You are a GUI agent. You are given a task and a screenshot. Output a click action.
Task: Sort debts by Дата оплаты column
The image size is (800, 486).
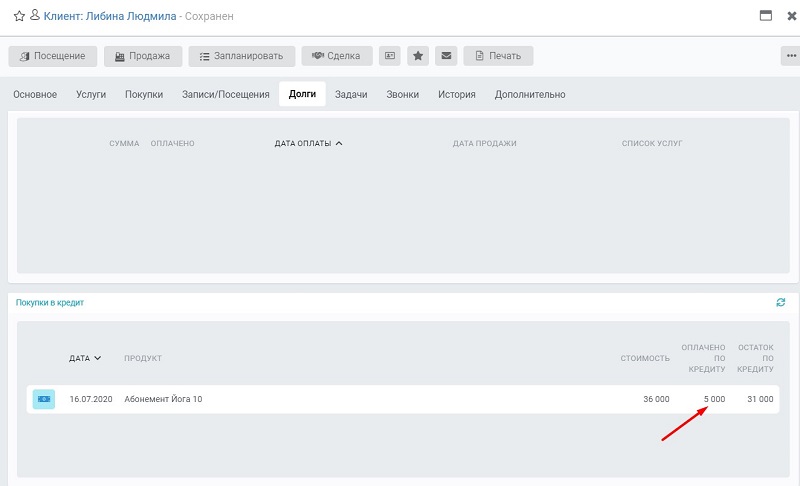(308, 143)
